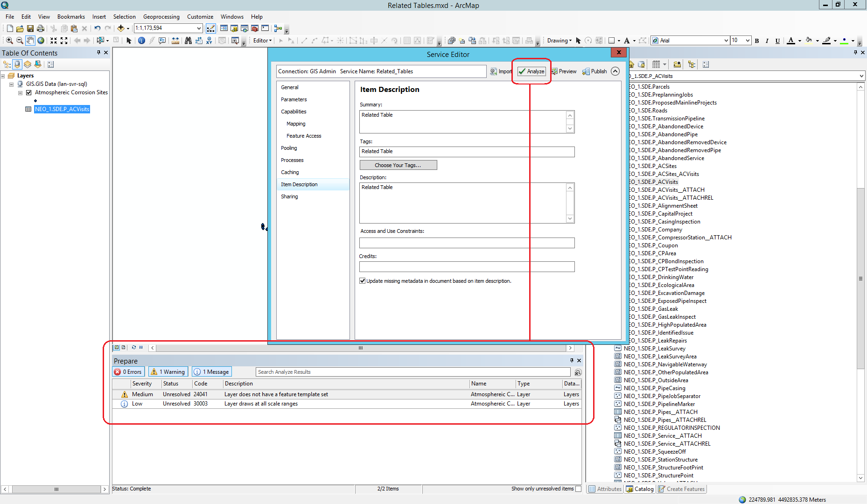Image resolution: width=867 pixels, height=504 pixels.
Task: Check Show only unresolved items box
Action: click(579, 489)
